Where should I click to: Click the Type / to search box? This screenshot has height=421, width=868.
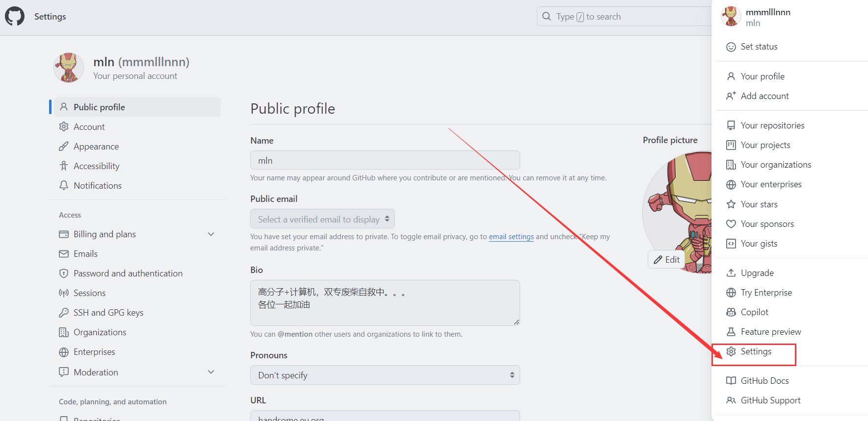[x=624, y=16]
